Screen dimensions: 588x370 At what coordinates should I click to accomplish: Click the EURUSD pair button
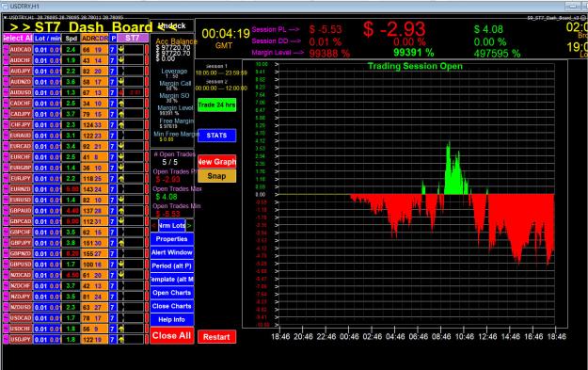coord(21,200)
